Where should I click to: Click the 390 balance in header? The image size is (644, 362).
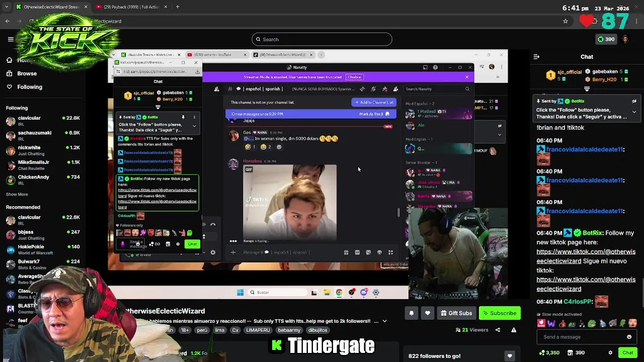point(606,39)
